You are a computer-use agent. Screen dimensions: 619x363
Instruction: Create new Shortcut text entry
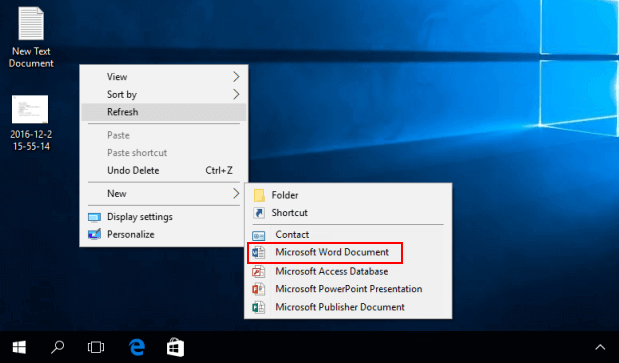[x=289, y=213]
